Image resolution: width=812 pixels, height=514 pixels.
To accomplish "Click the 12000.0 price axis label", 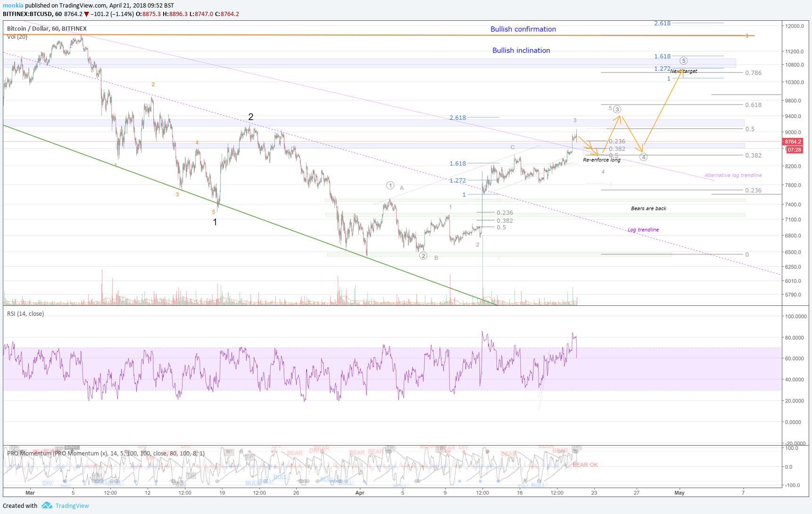I will point(795,26).
